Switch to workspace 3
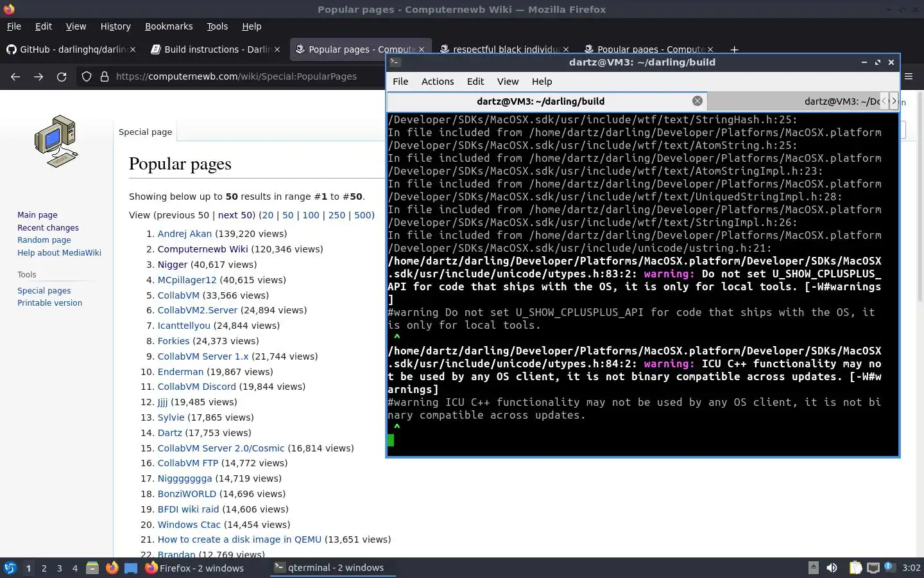The width and height of the screenshot is (924, 578). click(x=60, y=568)
